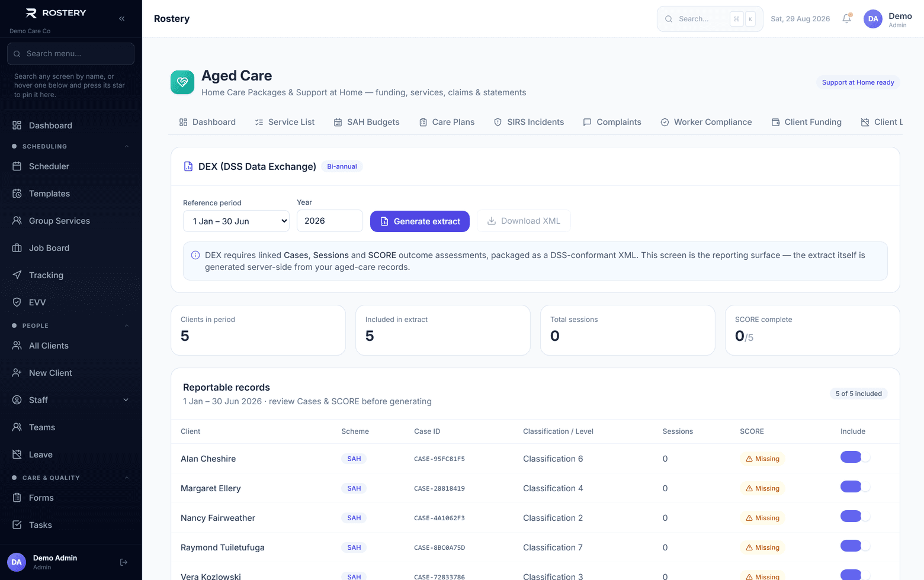Toggle Include for Vera Kozlowski
This screenshot has width=924, height=580.
(x=855, y=575)
